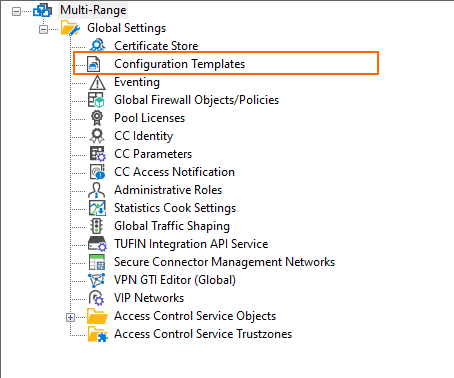The width and height of the screenshot is (454, 378).
Task: Click the Access Control Service Trustzones folder icon
Action: (x=98, y=334)
